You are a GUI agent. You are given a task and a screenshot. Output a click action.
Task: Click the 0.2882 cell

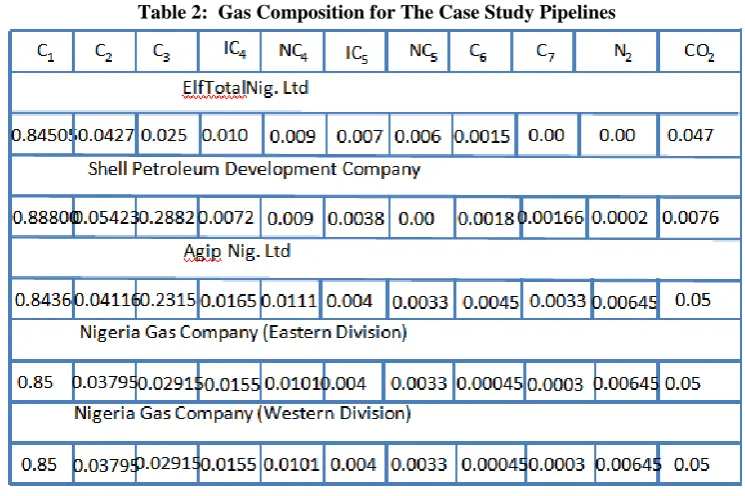click(166, 218)
